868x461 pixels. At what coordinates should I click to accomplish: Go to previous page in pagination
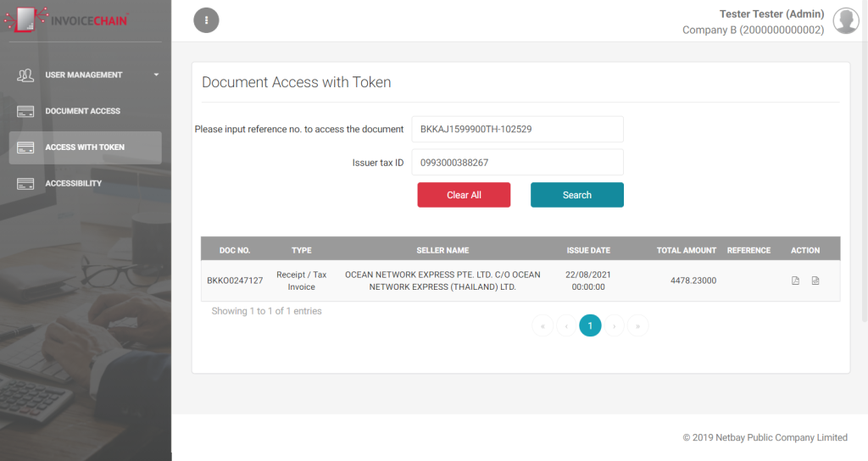coord(566,326)
